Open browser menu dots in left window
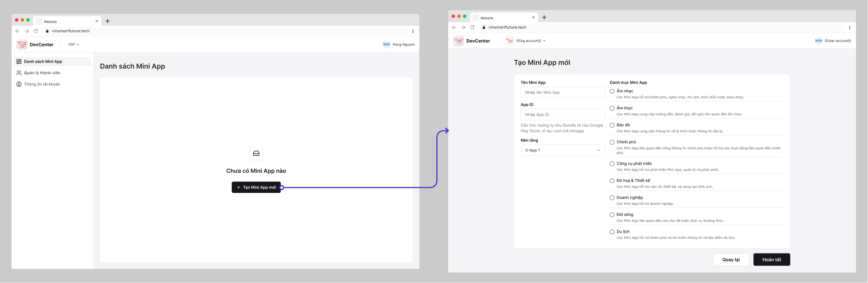868x283 pixels. (413, 31)
